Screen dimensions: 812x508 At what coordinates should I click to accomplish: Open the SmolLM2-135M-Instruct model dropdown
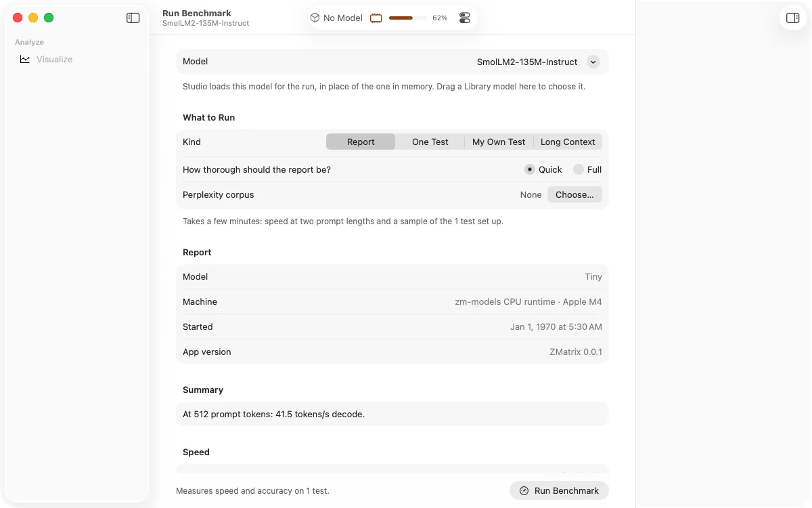tap(538, 62)
